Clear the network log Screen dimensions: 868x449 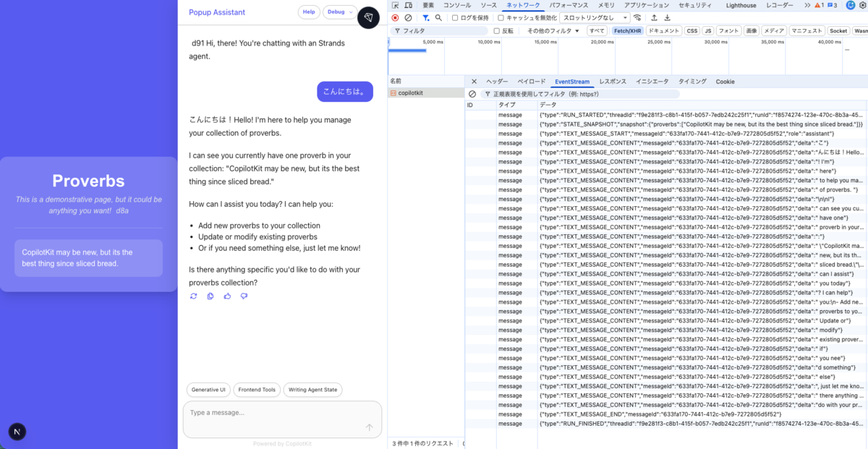click(409, 17)
